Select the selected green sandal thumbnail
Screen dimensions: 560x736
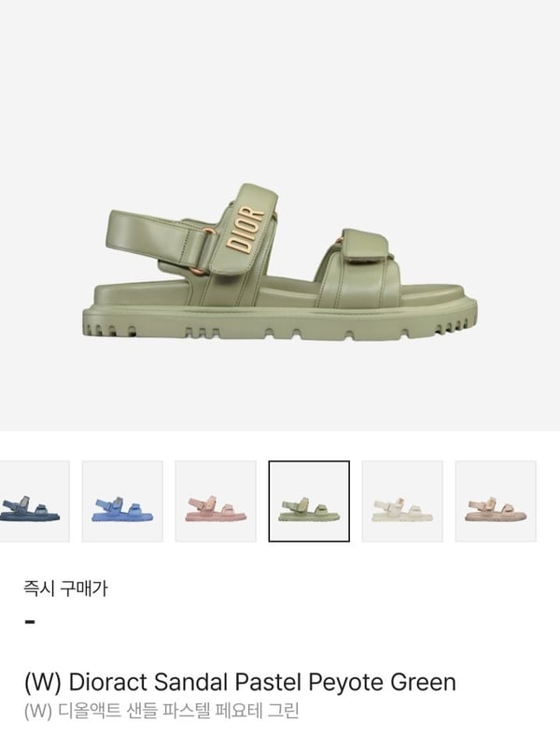(309, 502)
